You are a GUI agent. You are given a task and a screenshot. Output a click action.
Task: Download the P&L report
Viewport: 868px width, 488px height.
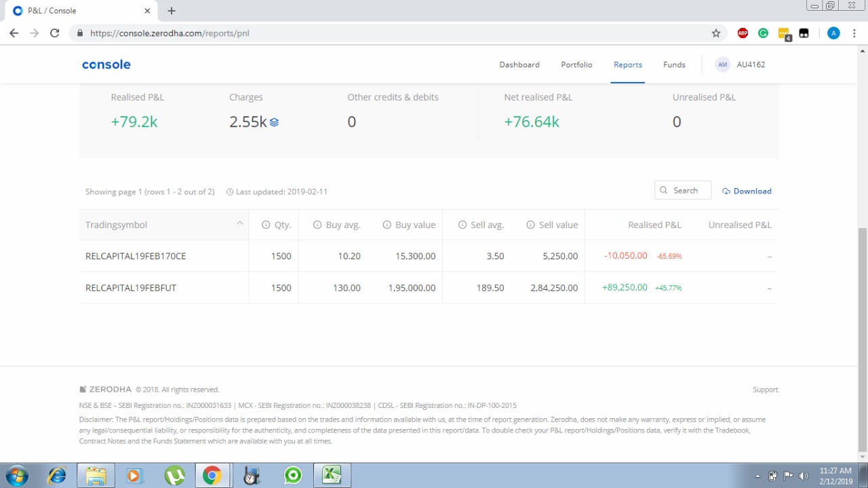tap(747, 191)
